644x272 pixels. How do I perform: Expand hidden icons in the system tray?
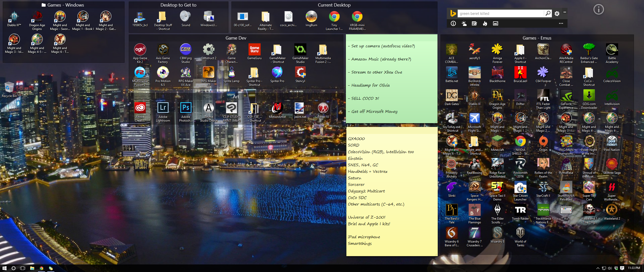(598, 268)
